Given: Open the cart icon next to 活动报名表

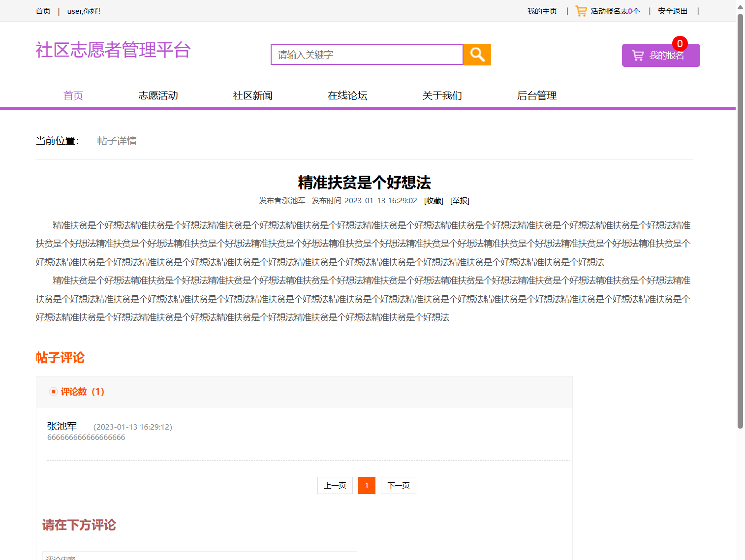Looking at the screenshot, I should click(x=581, y=10).
